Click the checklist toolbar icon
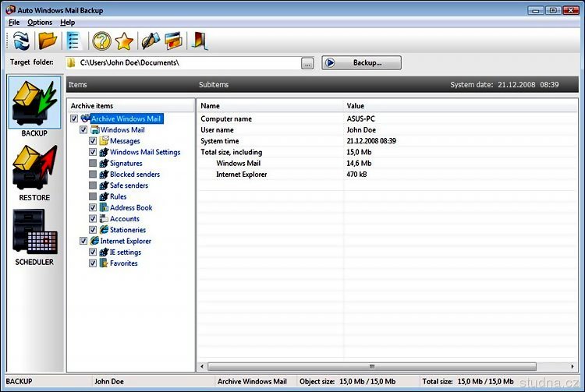 73,41
